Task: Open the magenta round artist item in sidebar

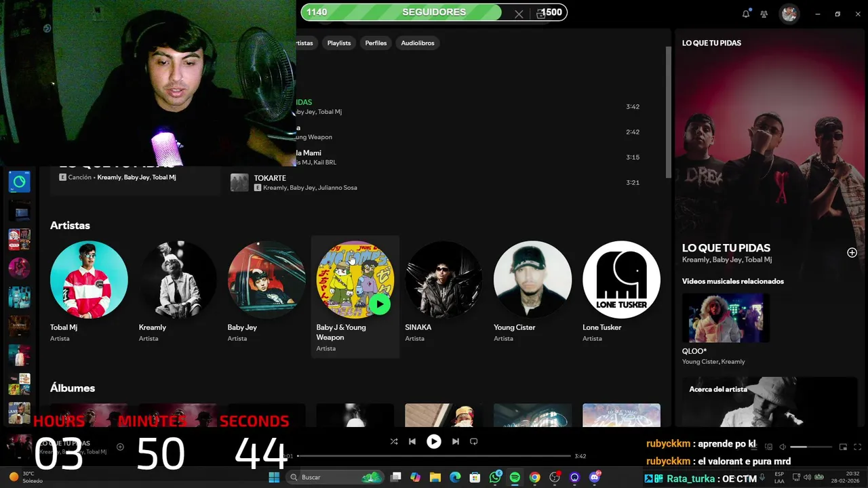Action: [19, 268]
